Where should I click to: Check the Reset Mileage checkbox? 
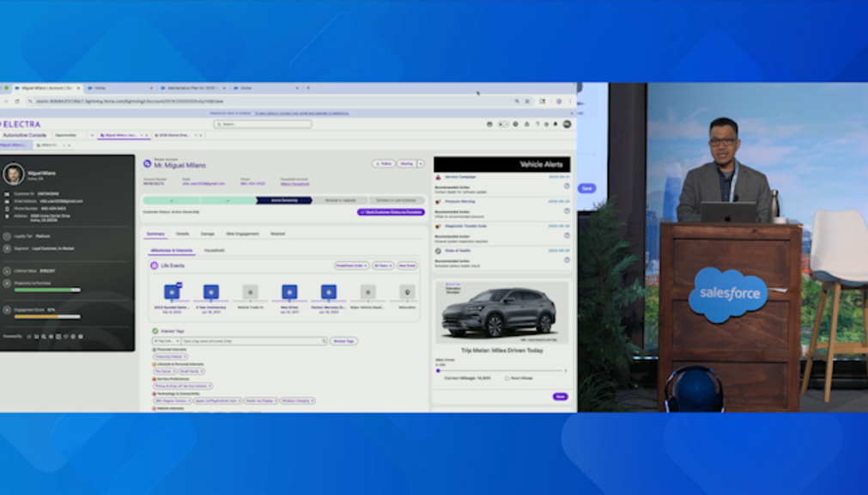click(x=507, y=378)
